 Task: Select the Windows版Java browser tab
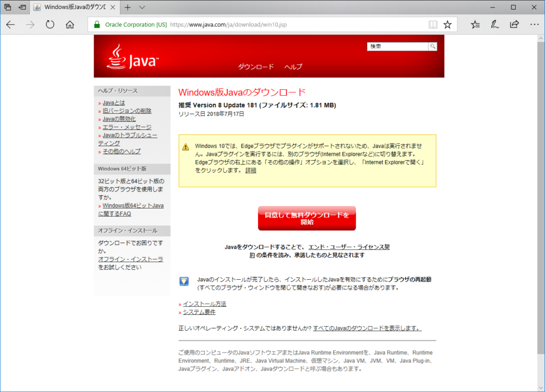(x=75, y=7)
